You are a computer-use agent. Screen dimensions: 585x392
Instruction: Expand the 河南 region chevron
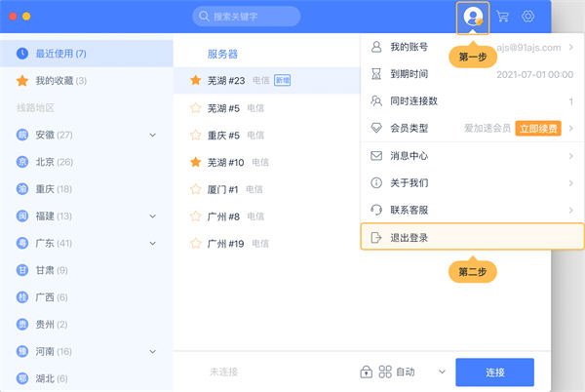(x=153, y=352)
